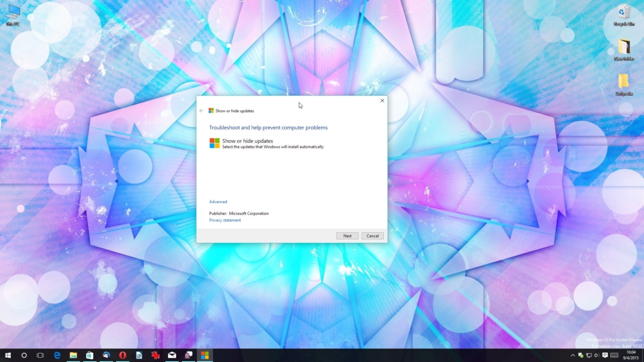Open the Advanced options link
The width and height of the screenshot is (644, 362).
click(x=218, y=201)
